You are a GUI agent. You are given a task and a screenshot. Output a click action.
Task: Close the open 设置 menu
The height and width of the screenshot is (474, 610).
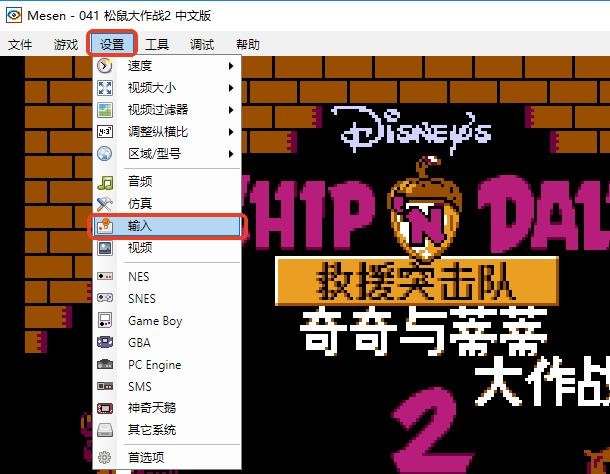[112, 44]
